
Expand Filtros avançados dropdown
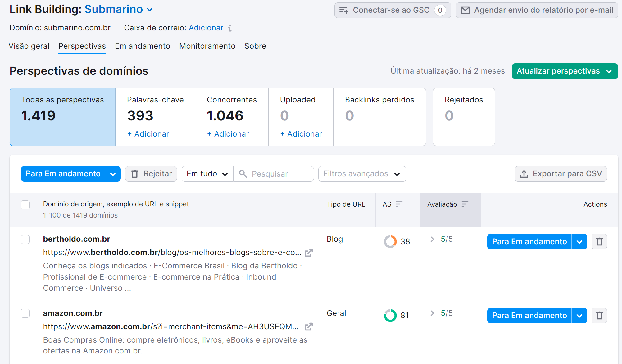[362, 174]
